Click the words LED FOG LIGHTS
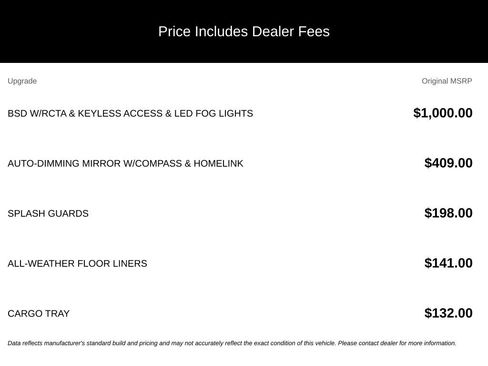The width and height of the screenshot is (488, 366). click(214, 113)
